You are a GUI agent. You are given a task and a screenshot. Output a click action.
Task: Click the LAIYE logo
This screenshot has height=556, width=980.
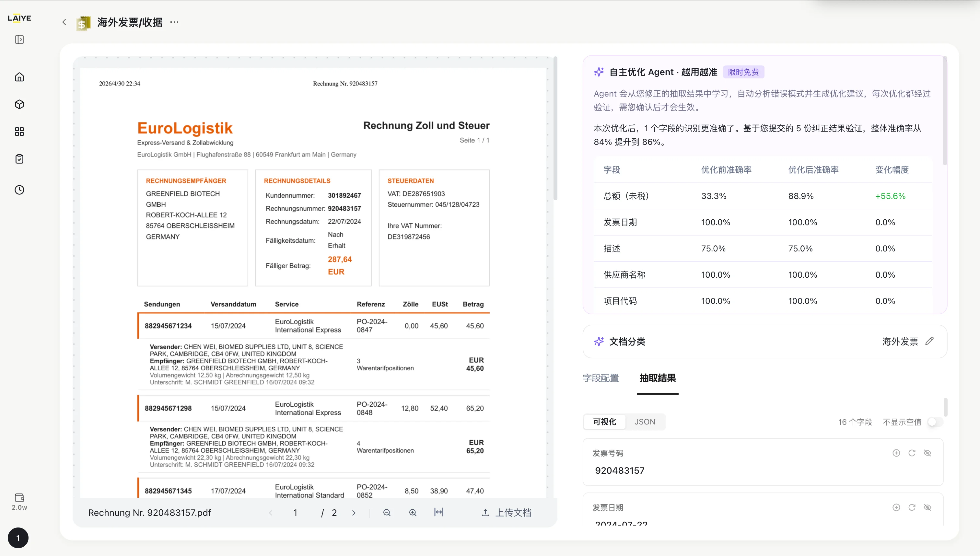click(19, 18)
